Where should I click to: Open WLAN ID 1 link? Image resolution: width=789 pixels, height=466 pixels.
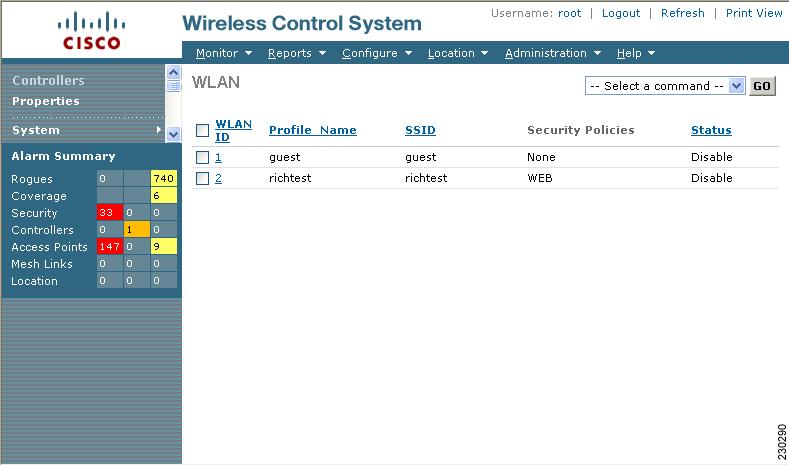[x=218, y=158]
